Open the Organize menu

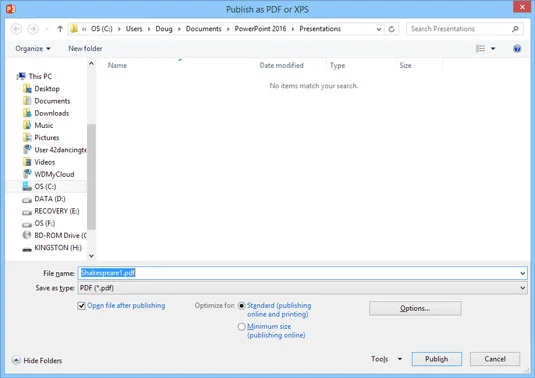[x=33, y=49]
